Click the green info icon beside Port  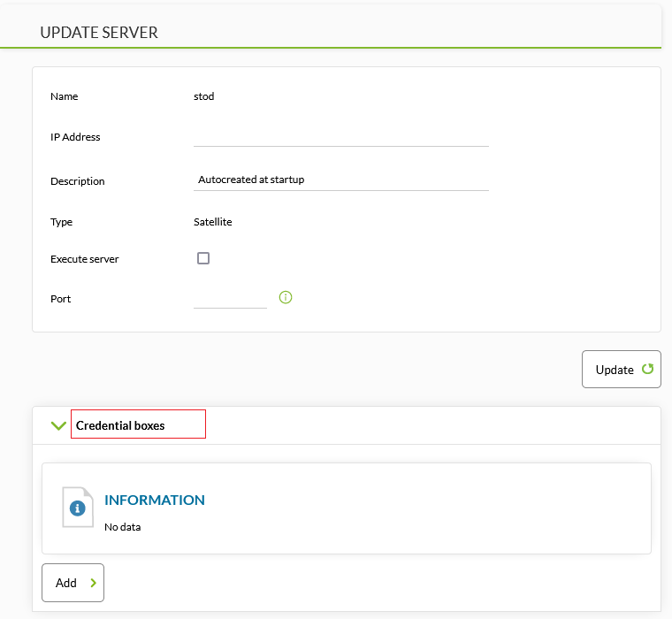pyautogui.click(x=285, y=297)
